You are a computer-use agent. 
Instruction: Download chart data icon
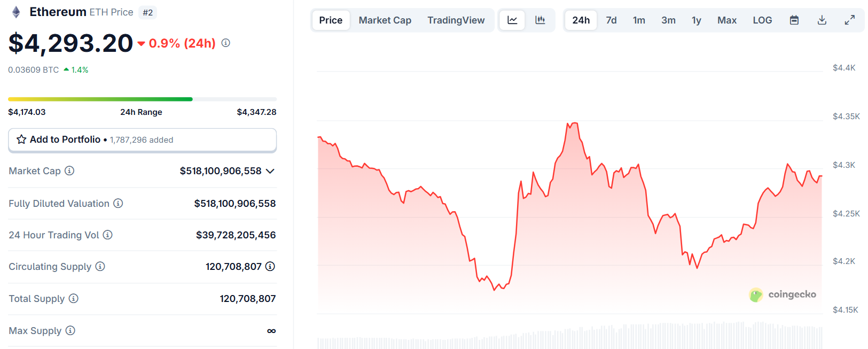[822, 20]
